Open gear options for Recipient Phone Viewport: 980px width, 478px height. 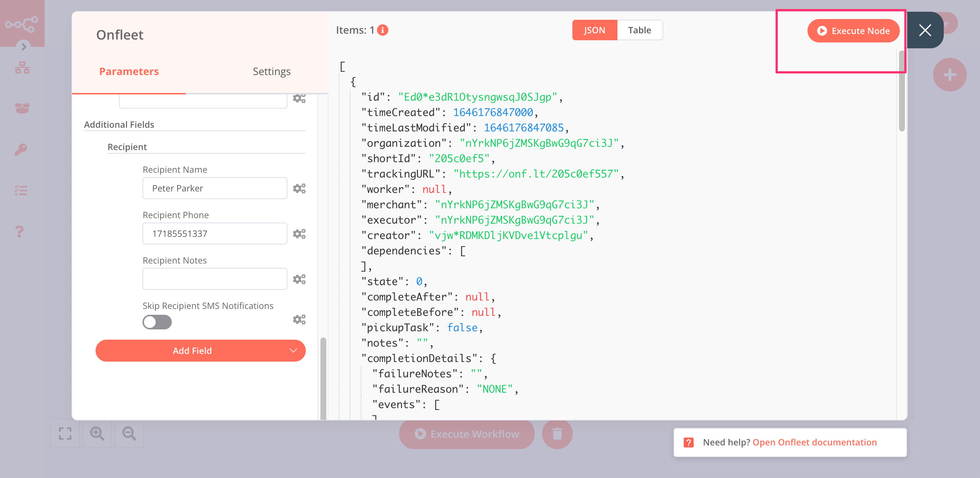pos(299,234)
